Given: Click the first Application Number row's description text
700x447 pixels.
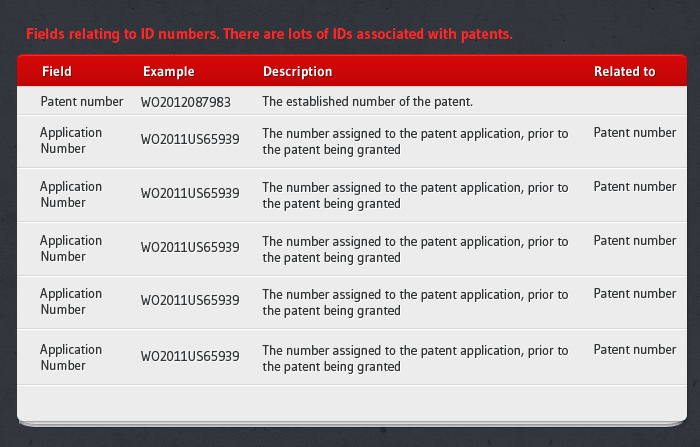Looking at the screenshot, I should (415, 142).
